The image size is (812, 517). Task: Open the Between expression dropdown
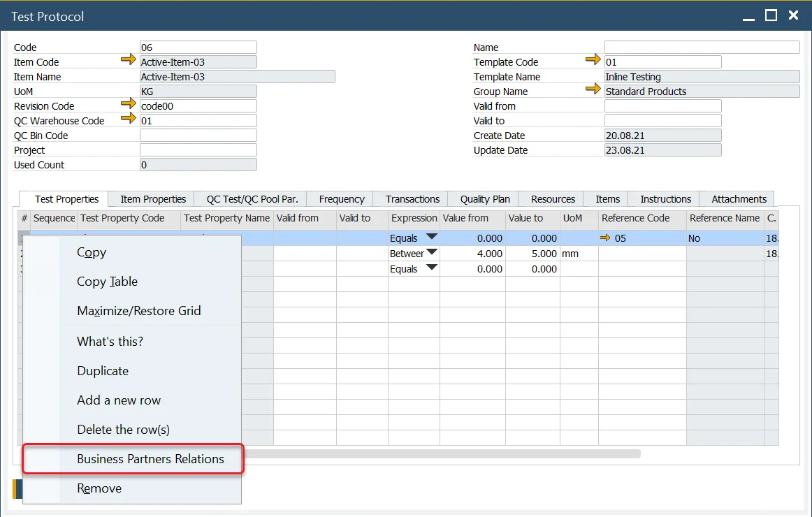click(432, 253)
